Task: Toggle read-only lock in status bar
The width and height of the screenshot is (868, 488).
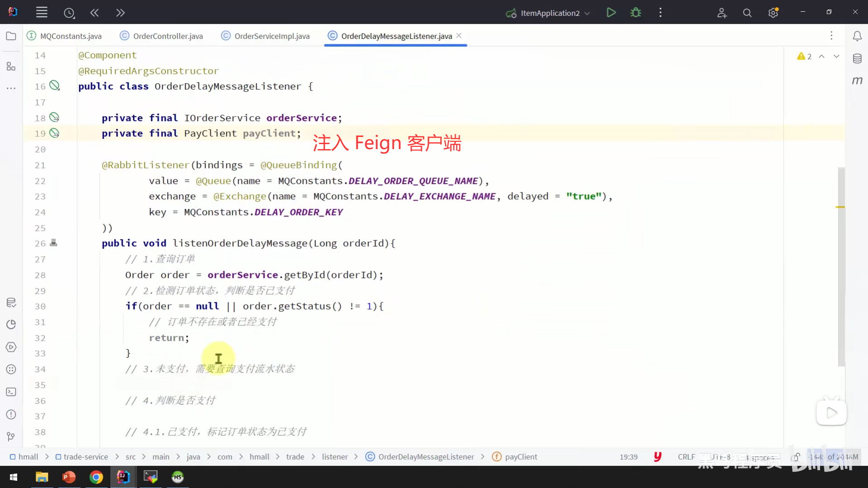Action: pyautogui.click(x=796, y=457)
